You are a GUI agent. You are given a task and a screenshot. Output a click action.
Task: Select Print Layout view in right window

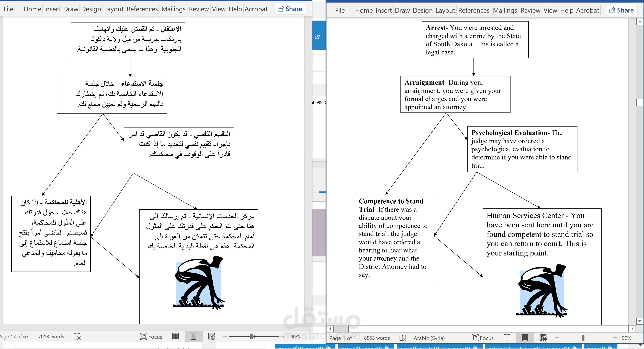pos(525,338)
